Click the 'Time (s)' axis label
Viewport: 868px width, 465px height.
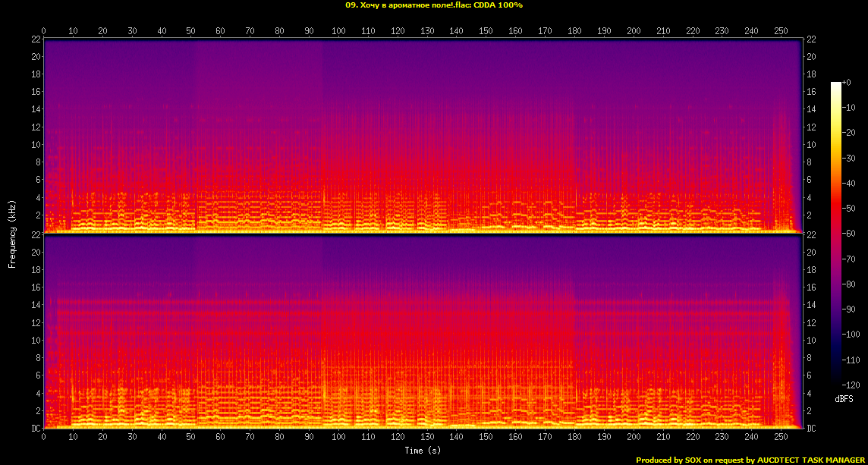pos(423,451)
